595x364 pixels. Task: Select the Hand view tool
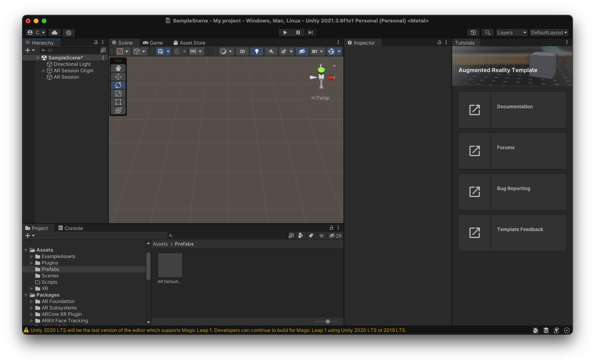tap(118, 68)
